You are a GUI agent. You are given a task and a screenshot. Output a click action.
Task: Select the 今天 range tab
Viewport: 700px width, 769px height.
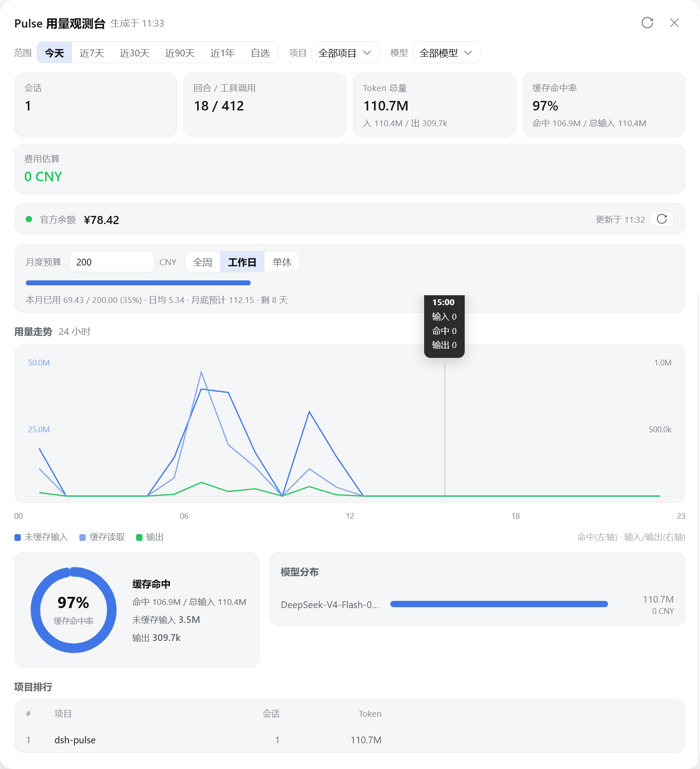pyautogui.click(x=55, y=53)
